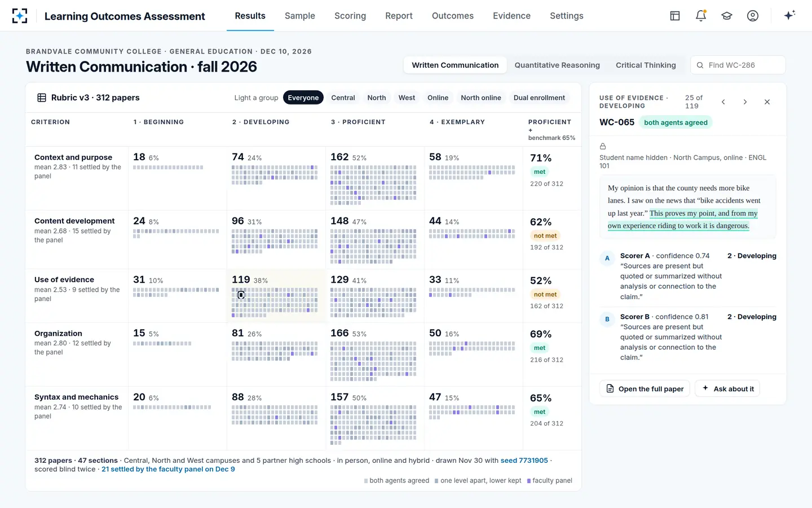Select the highlighted paper square in Use of evidence Developing

tap(241, 295)
